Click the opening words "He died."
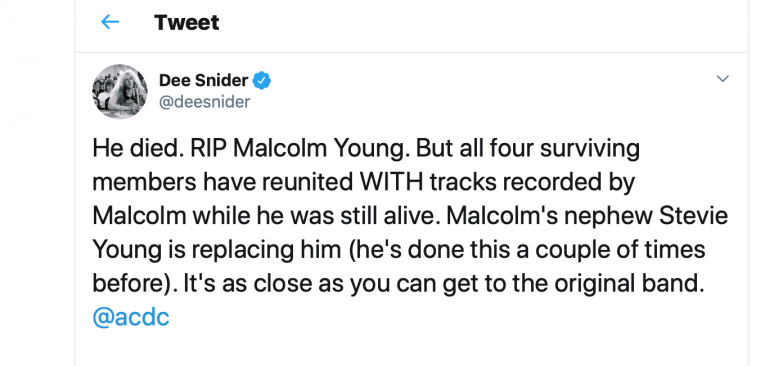The height and width of the screenshot is (366, 765). (138, 148)
